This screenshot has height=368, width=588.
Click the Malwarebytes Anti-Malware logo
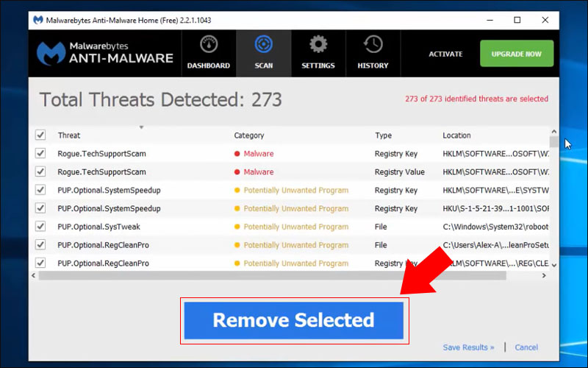105,53
